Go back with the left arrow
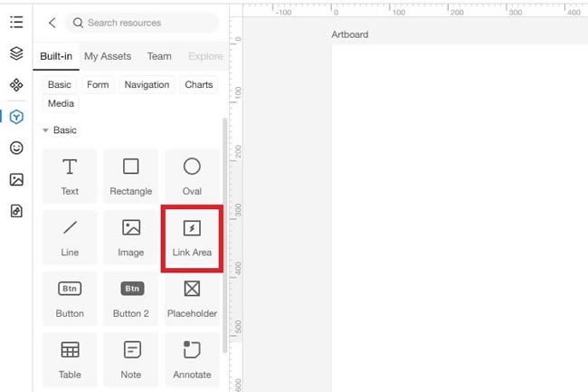588x392 pixels. tap(52, 23)
